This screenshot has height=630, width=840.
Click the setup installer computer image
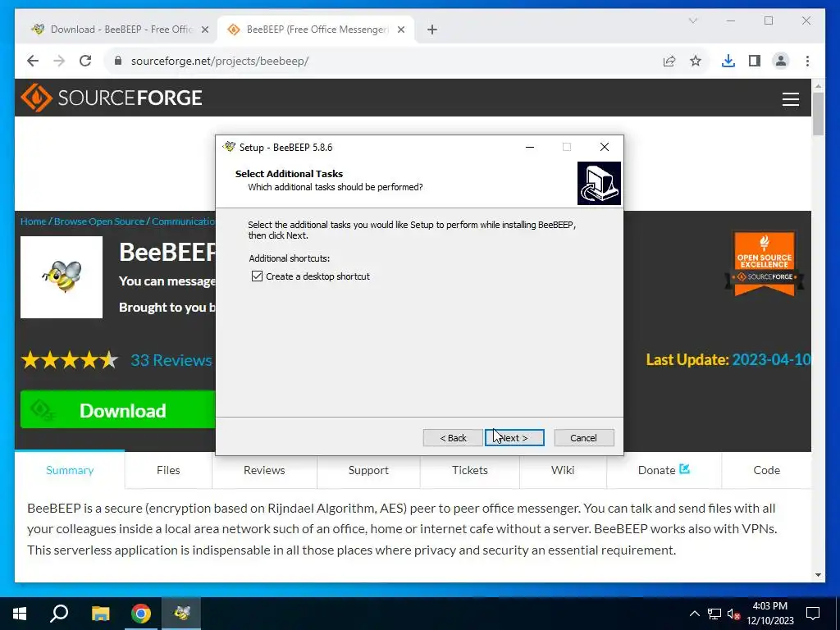[599, 183]
